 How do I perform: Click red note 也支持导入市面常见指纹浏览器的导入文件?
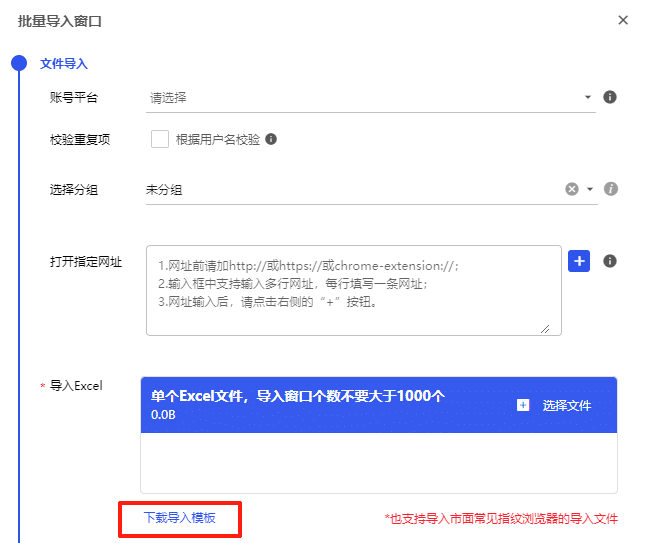501,519
